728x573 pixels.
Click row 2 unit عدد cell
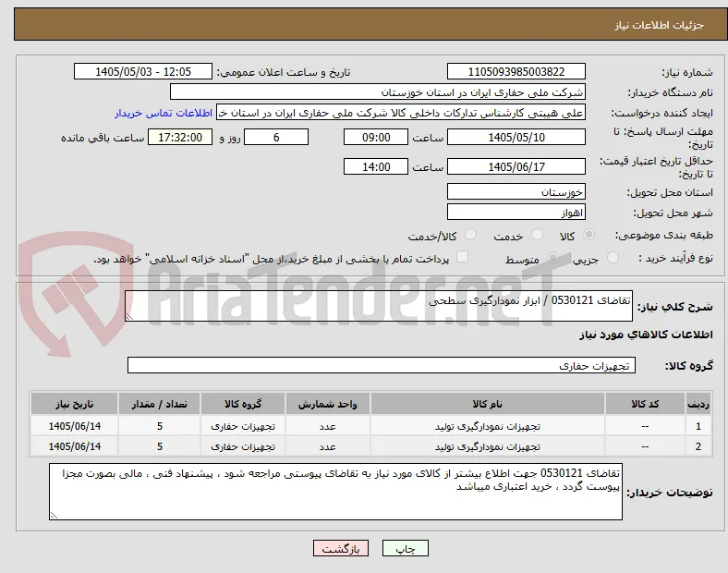[x=327, y=446]
